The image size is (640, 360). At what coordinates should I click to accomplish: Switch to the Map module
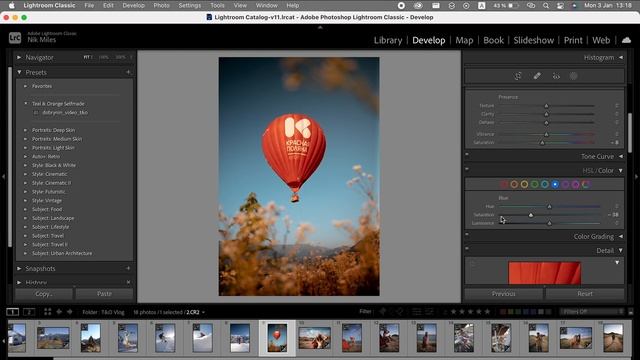click(x=464, y=40)
